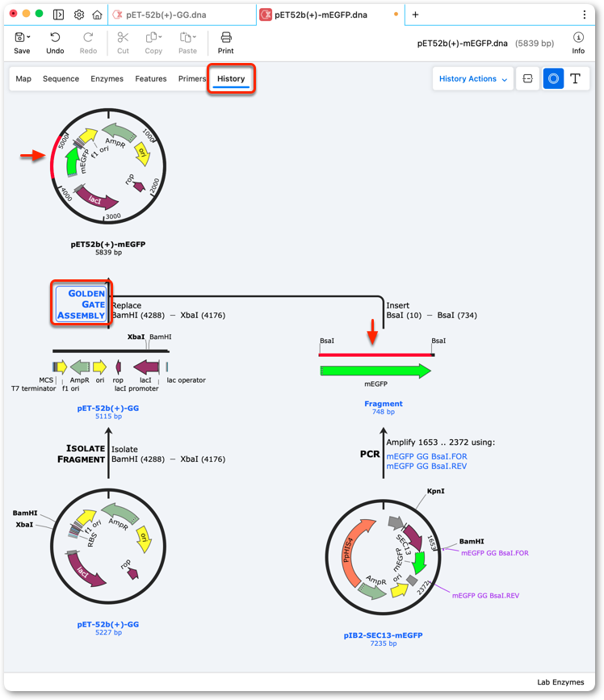The width and height of the screenshot is (604, 700).
Task: Click the lacI feature in top plasmid
Action: point(97,199)
